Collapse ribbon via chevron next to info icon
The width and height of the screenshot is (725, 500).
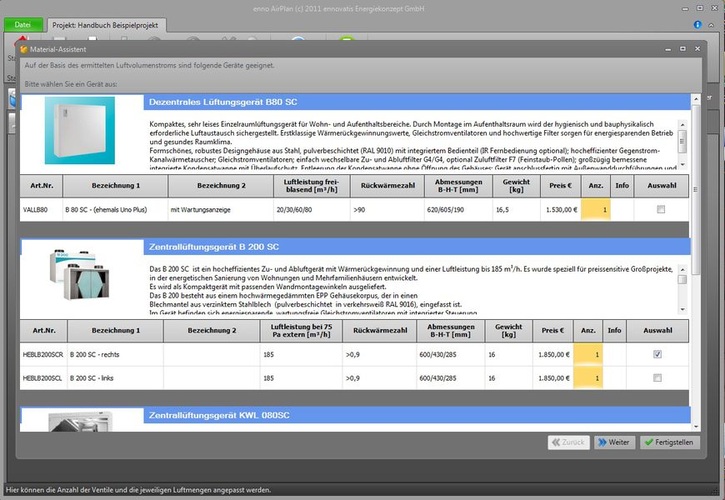pyautogui.click(x=711, y=25)
